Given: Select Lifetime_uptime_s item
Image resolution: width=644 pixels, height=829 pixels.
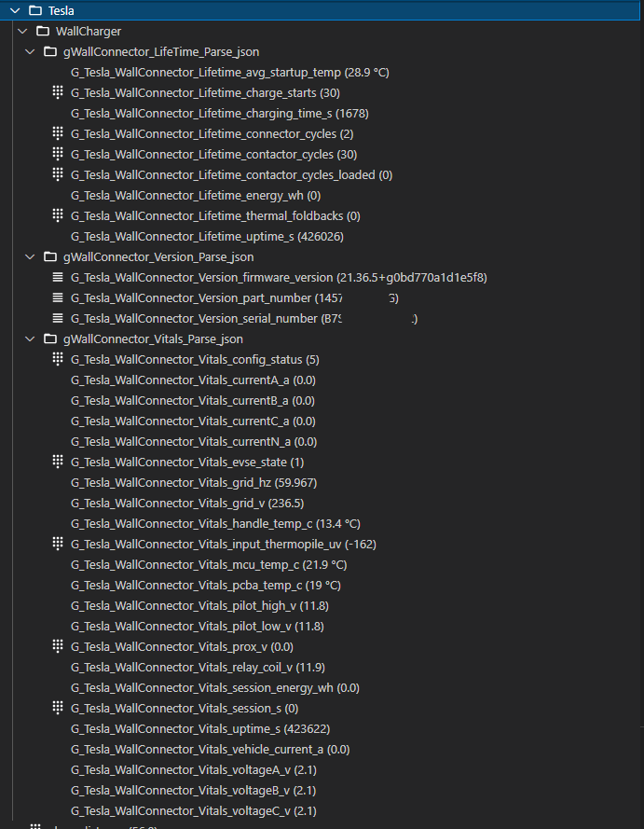Looking at the screenshot, I should (207, 236).
